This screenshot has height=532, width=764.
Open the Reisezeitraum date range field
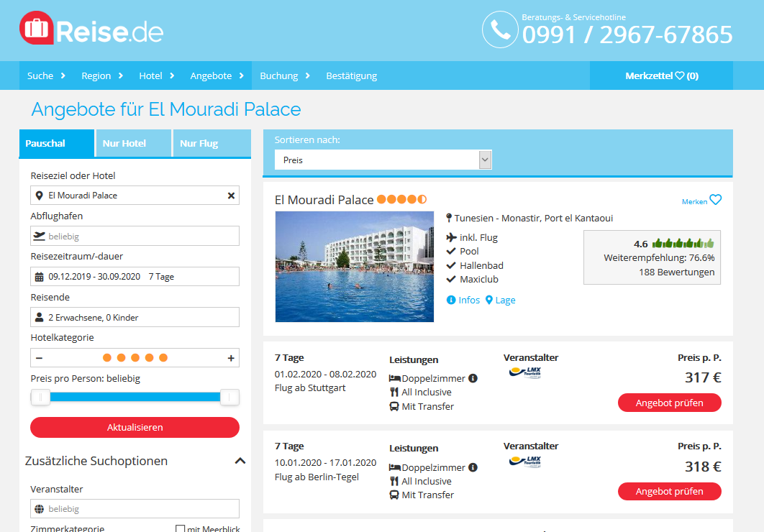pyautogui.click(x=135, y=277)
